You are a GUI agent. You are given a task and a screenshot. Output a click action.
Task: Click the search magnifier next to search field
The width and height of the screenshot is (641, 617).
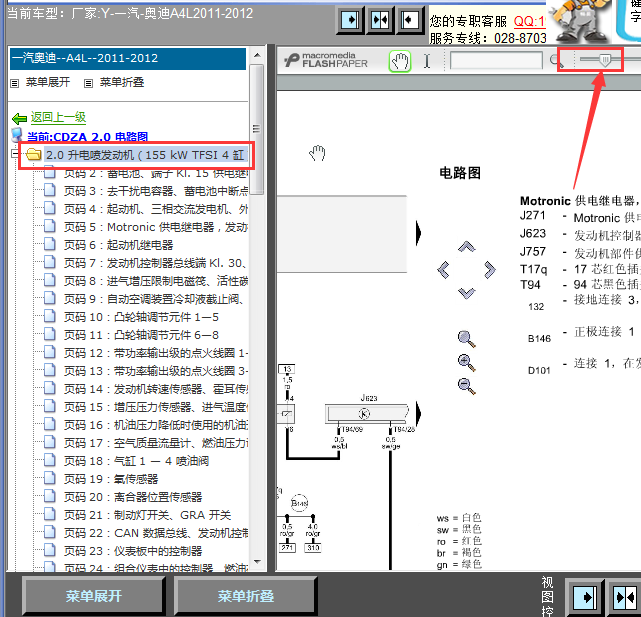556,61
